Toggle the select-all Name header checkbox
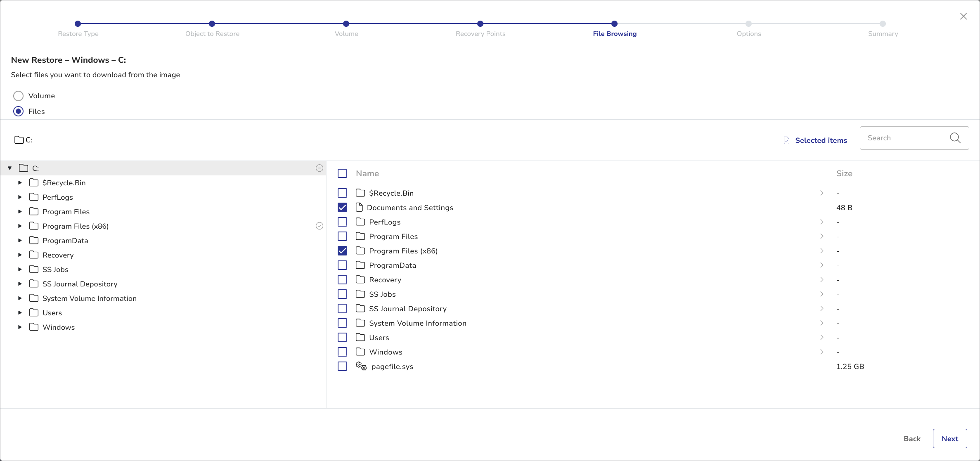 click(342, 173)
